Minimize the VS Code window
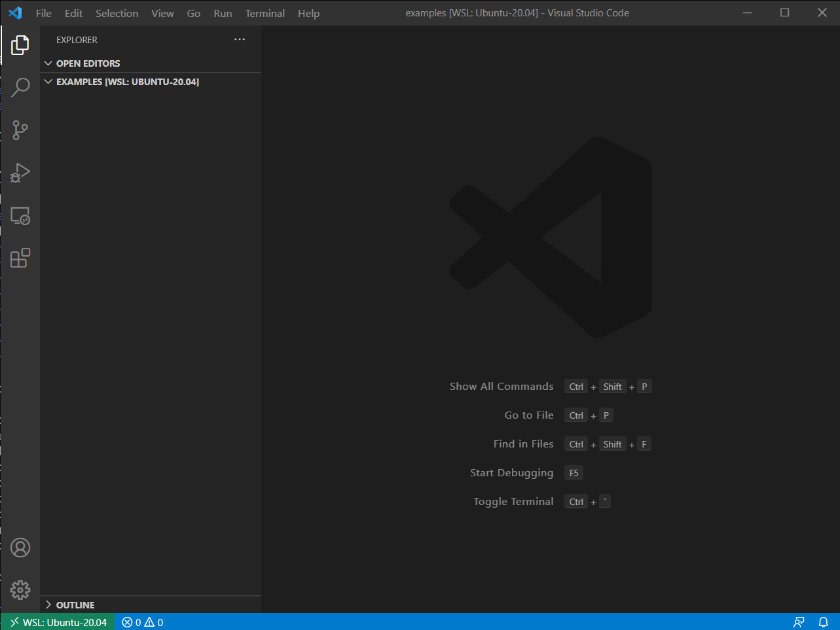This screenshot has width=840, height=630. click(747, 13)
